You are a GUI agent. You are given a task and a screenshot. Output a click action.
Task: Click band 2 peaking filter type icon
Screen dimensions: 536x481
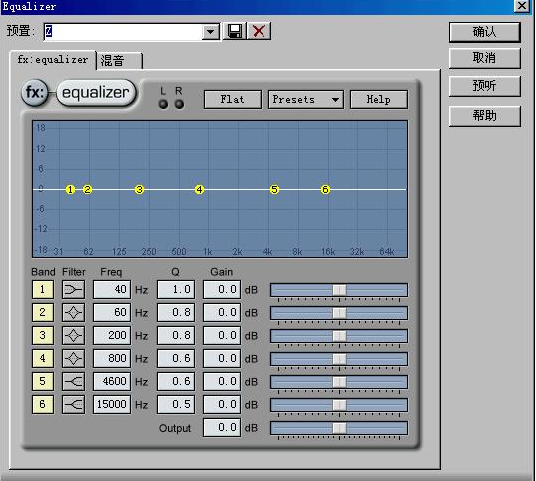pos(73,312)
